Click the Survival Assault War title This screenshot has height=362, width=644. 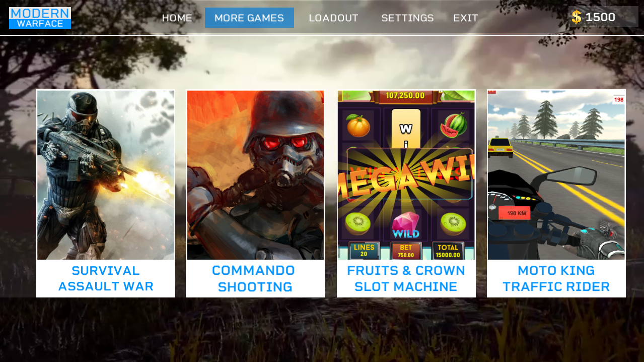coord(106,278)
